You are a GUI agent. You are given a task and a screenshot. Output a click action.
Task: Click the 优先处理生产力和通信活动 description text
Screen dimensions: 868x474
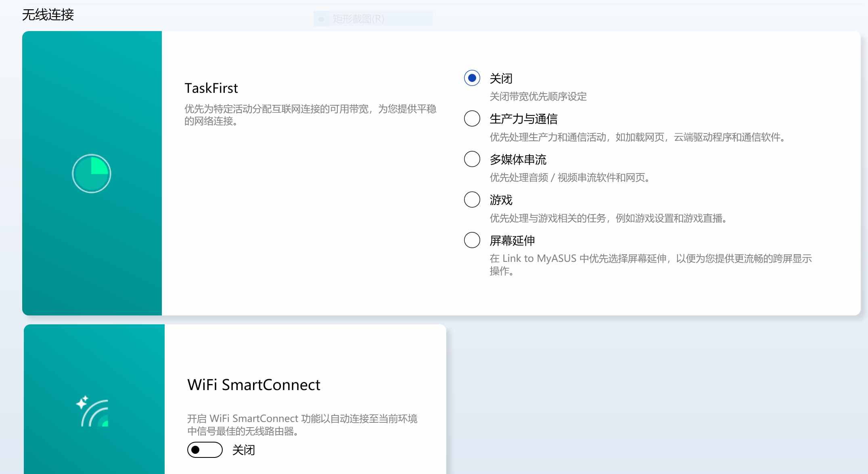coord(638,137)
